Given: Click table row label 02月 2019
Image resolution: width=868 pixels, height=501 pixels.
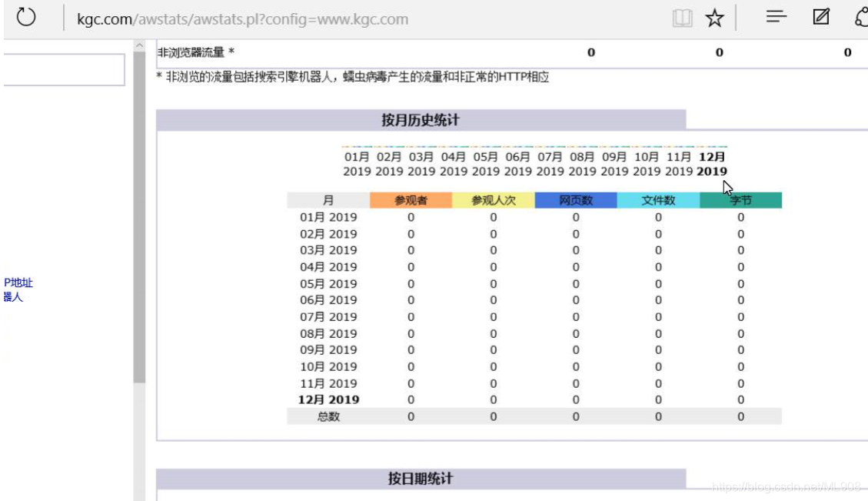Looking at the screenshot, I should pyautogui.click(x=328, y=234).
